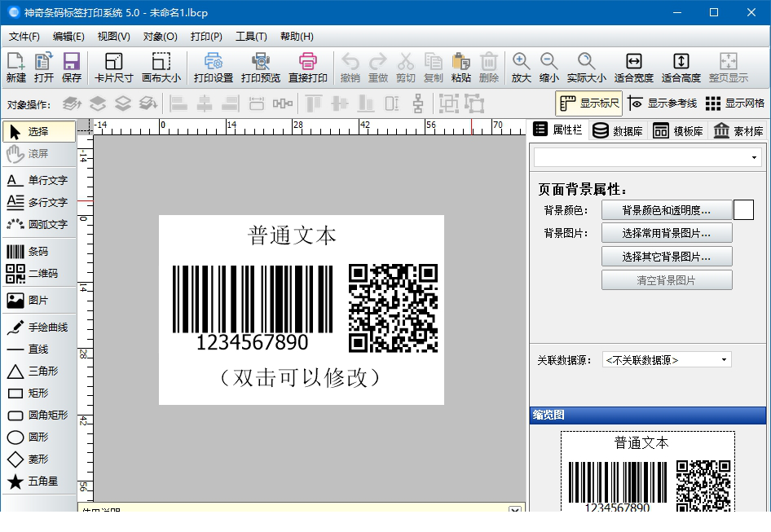This screenshot has width=771, height=532.
Task: Click the 直接打印 direct print icon
Action: pyautogui.click(x=307, y=68)
